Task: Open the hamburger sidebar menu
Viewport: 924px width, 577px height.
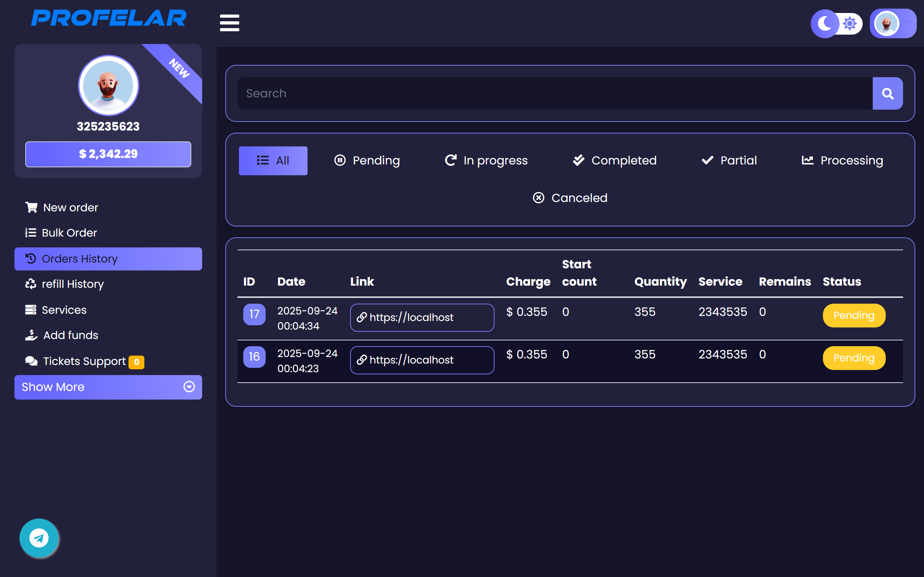Action: point(230,23)
